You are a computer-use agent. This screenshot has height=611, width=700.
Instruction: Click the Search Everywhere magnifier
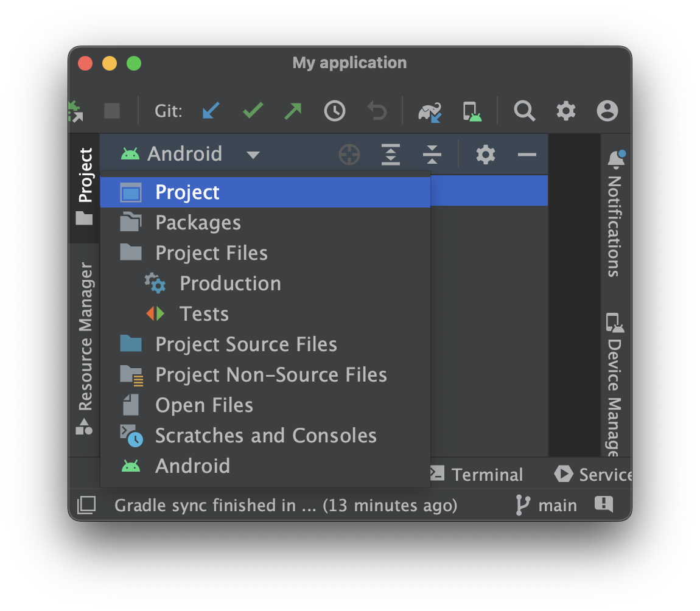pyautogui.click(x=524, y=111)
